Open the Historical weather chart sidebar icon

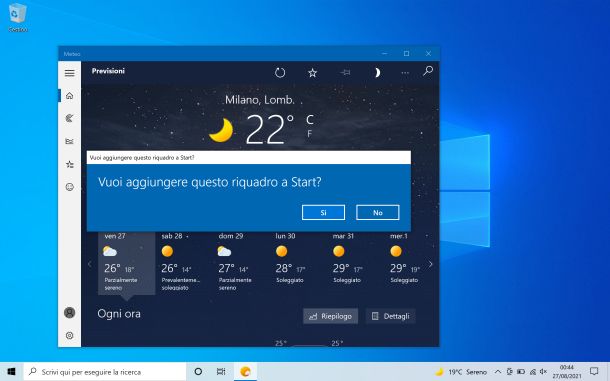pyautogui.click(x=70, y=141)
